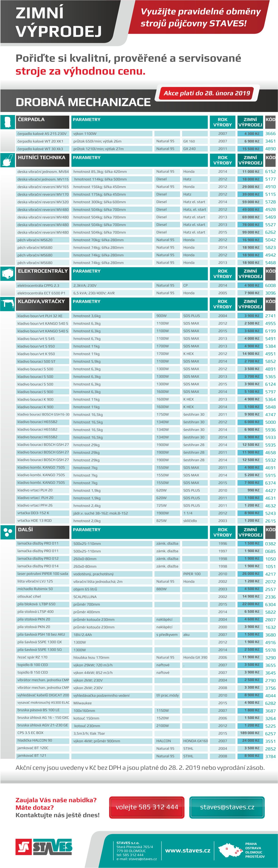
Task: Click product code 3290
Action: point(270,657)
